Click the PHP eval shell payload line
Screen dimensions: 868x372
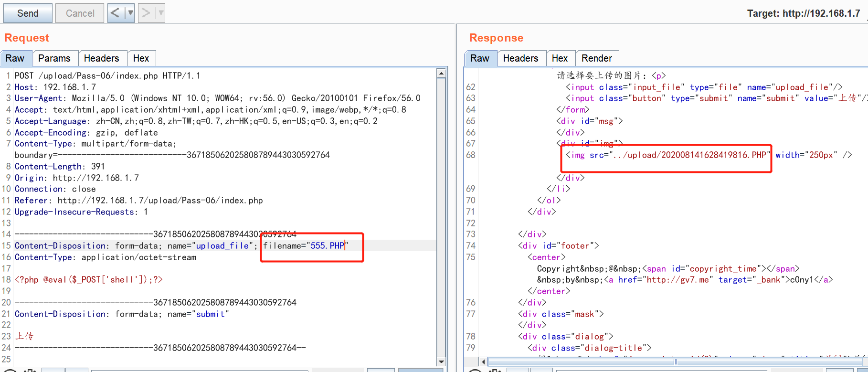pos(89,279)
